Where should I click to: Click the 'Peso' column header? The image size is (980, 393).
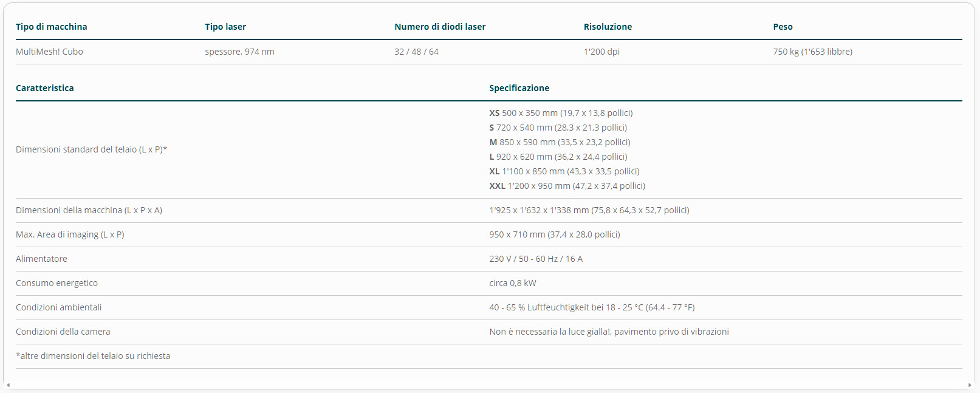783,27
